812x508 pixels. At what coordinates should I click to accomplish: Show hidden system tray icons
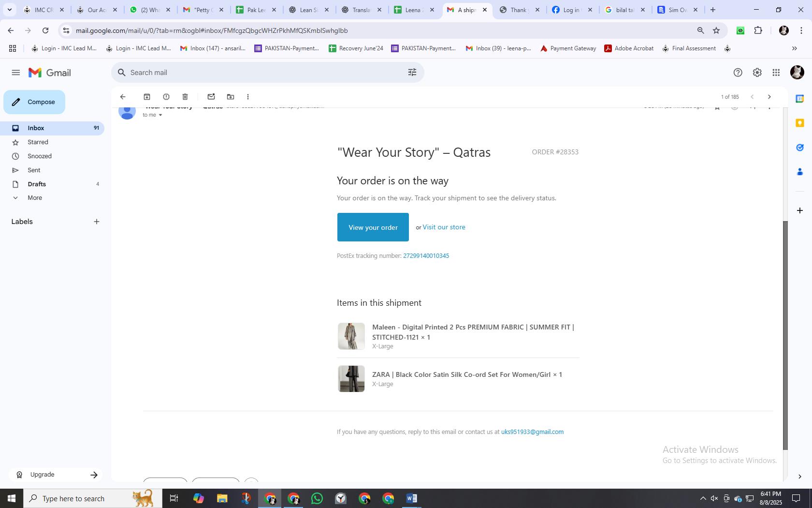(x=703, y=498)
